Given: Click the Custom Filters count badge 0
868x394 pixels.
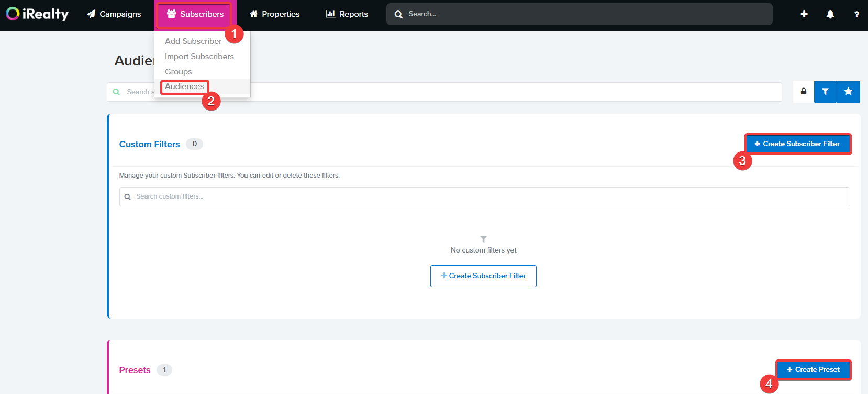Looking at the screenshot, I should point(194,144).
